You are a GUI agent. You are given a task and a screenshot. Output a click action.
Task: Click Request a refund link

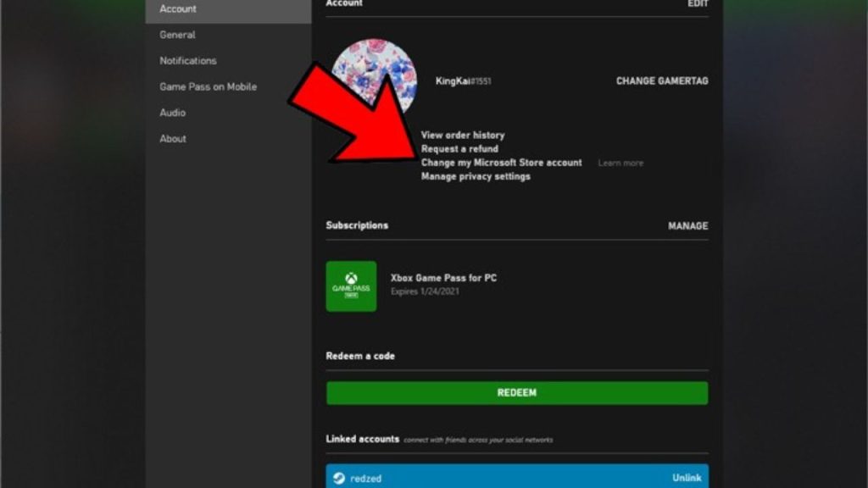tap(459, 149)
